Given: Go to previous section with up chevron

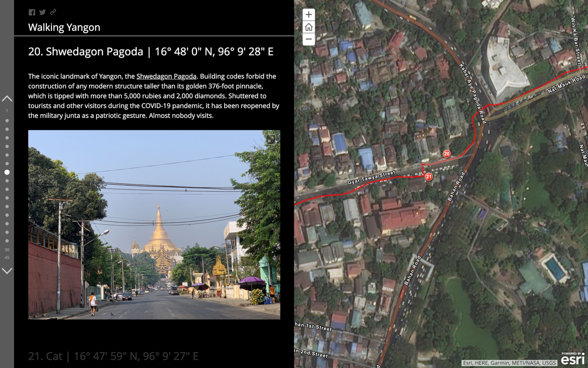Looking at the screenshot, I should pos(7,99).
